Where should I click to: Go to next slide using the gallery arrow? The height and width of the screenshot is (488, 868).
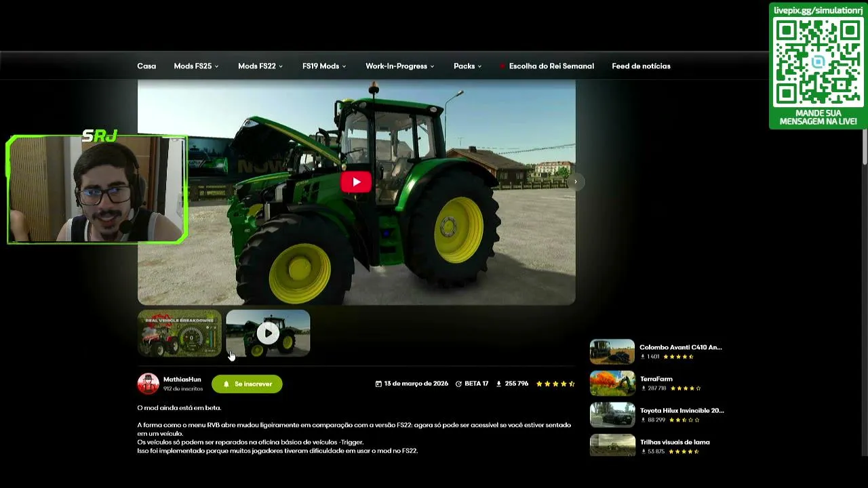(x=575, y=182)
